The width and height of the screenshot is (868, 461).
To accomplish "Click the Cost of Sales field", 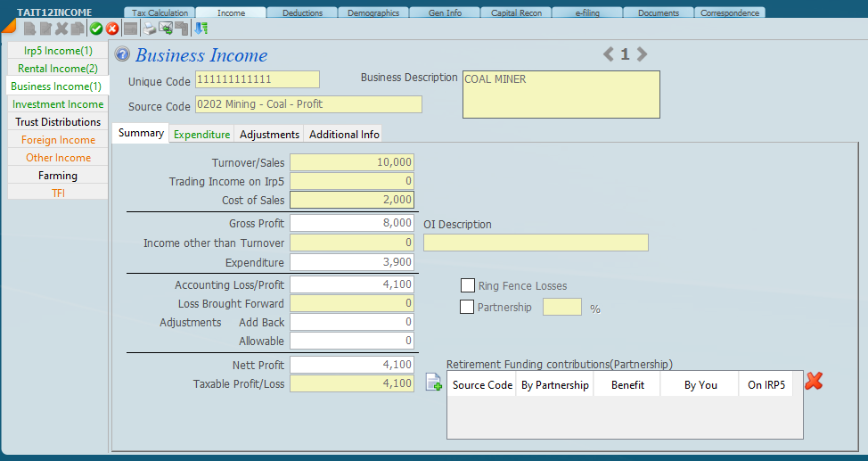I will (352, 200).
